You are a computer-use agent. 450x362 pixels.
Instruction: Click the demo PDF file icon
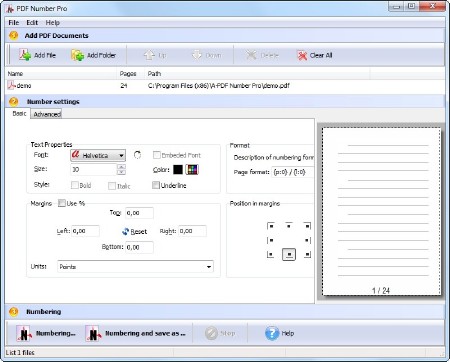pyautogui.click(x=11, y=86)
